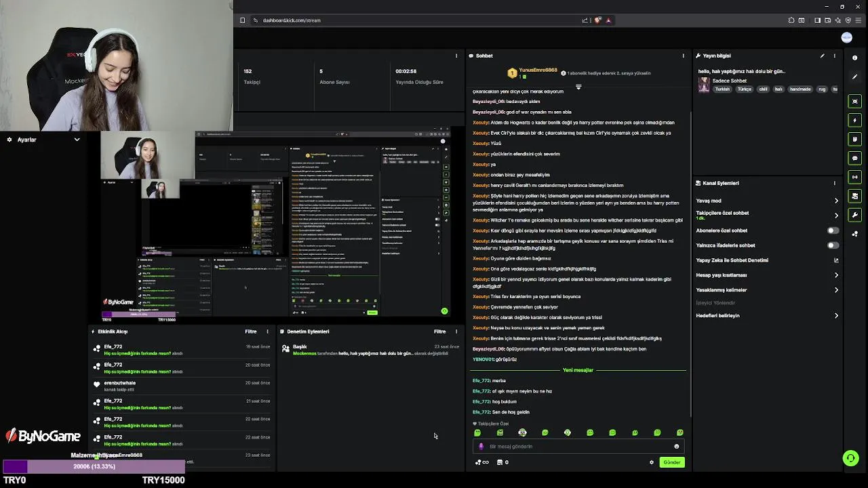Open Yayın bilgisi panel three-dot menu
This screenshot has width=868, height=488.
pos(835,56)
